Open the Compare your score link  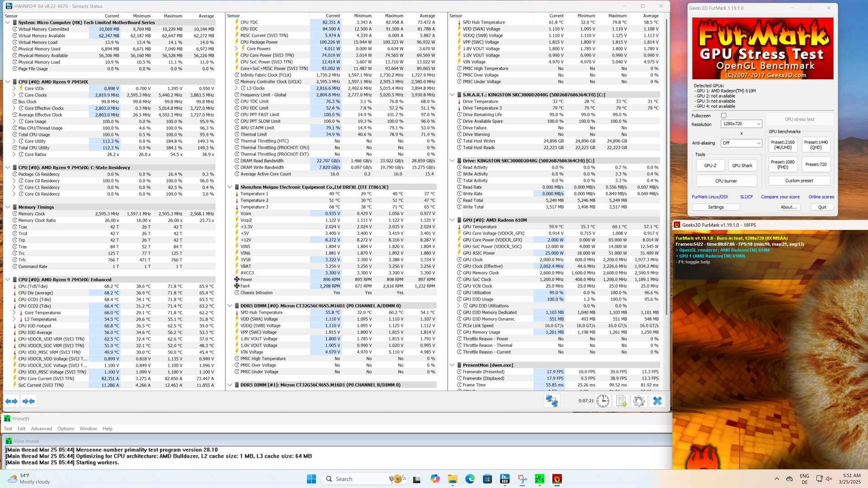780,197
